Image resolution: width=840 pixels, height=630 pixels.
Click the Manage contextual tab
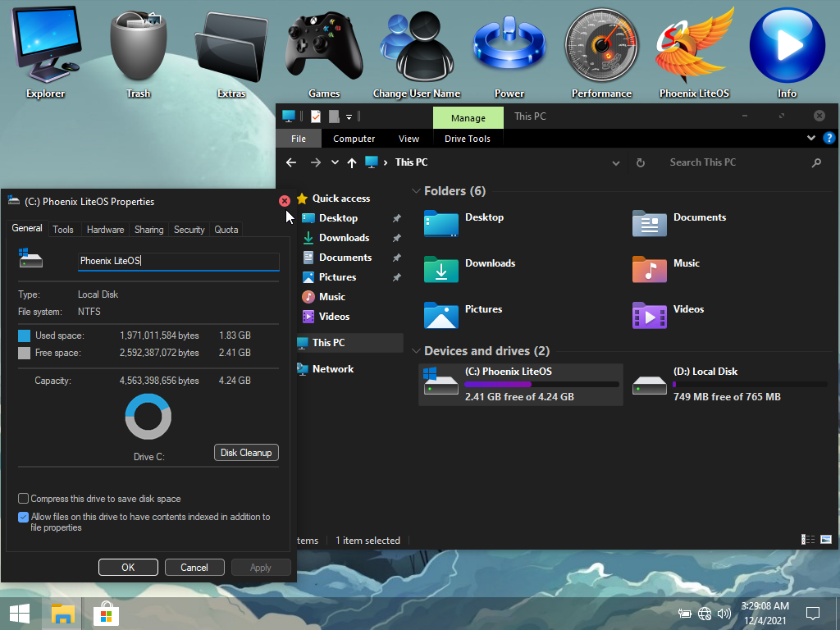point(468,118)
